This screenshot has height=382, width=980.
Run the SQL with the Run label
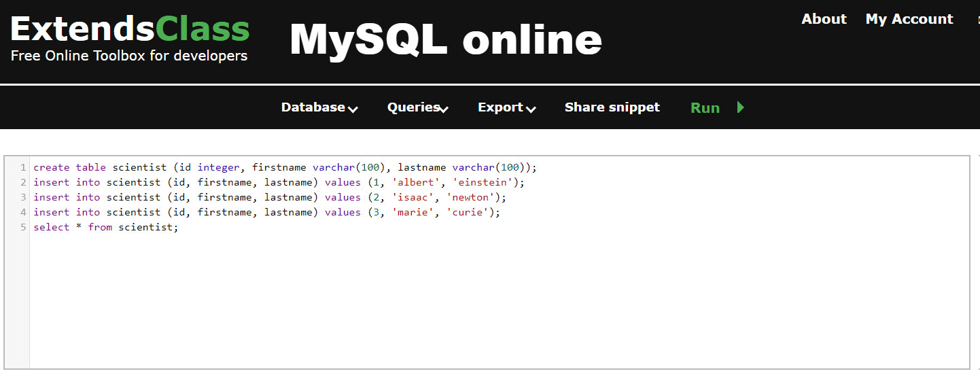tap(705, 107)
